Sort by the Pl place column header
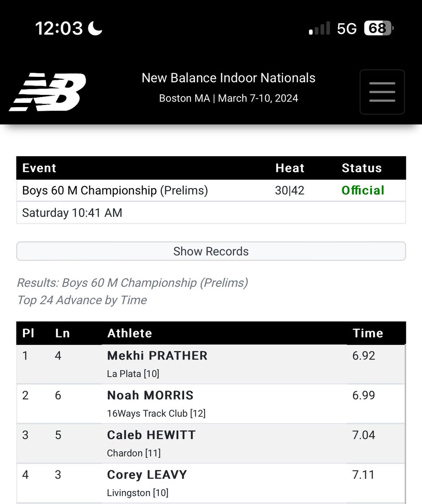This screenshot has width=422, height=504. point(27,333)
